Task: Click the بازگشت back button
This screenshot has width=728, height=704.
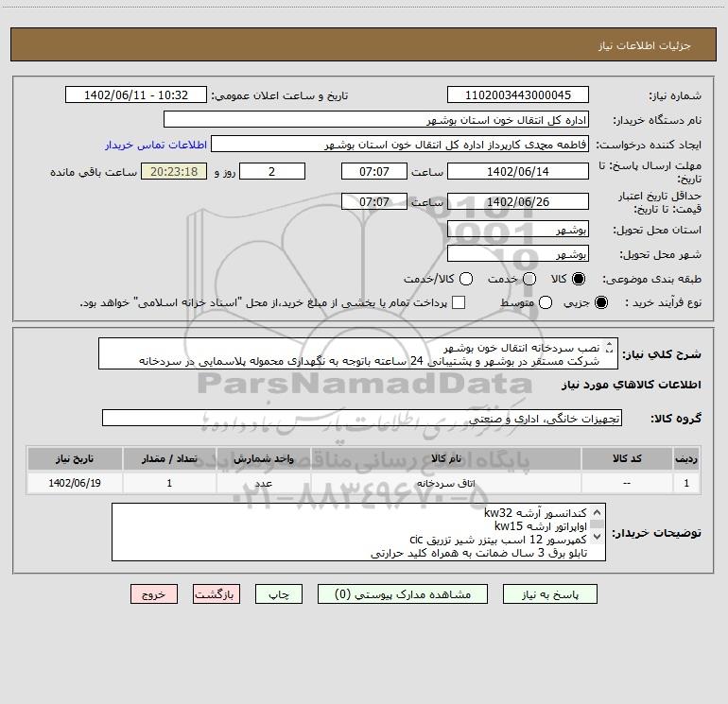Action: tap(217, 594)
